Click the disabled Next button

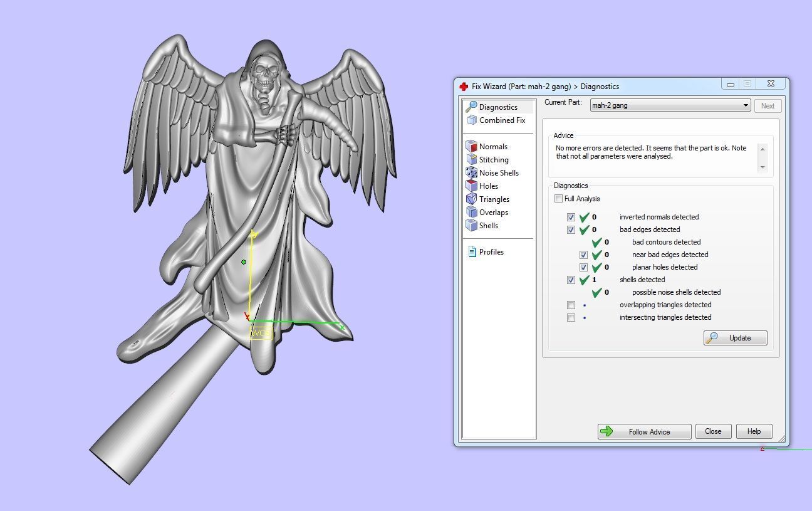[768, 106]
